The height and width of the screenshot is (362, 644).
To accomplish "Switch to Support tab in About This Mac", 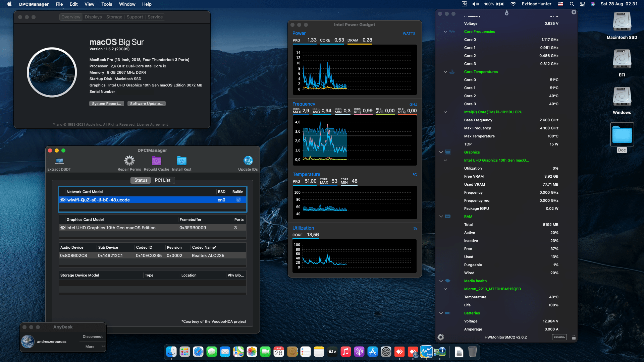I will [x=135, y=17].
